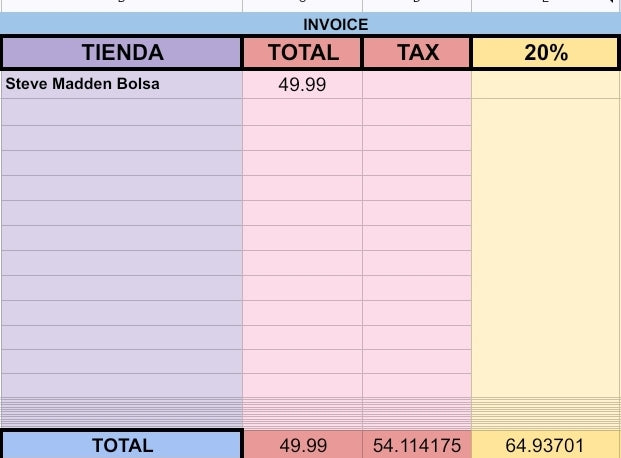621x458 pixels.
Task: Click empty TAX cell in third data row
Action: (417, 138)
